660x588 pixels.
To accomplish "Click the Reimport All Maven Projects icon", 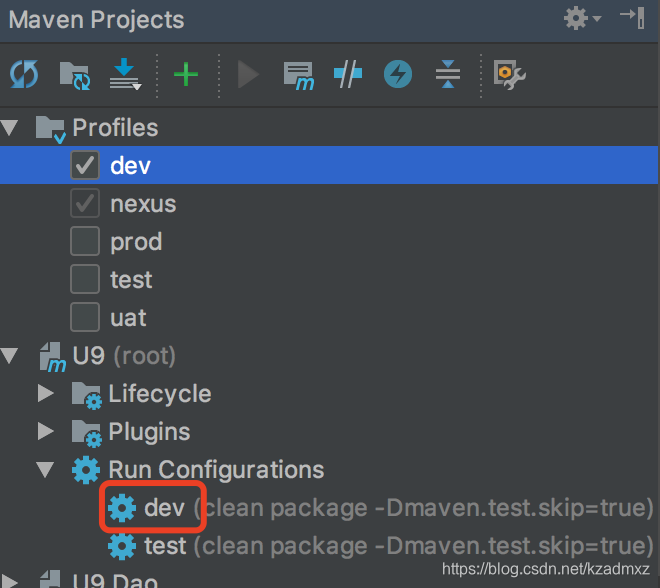I will point(24,74).
